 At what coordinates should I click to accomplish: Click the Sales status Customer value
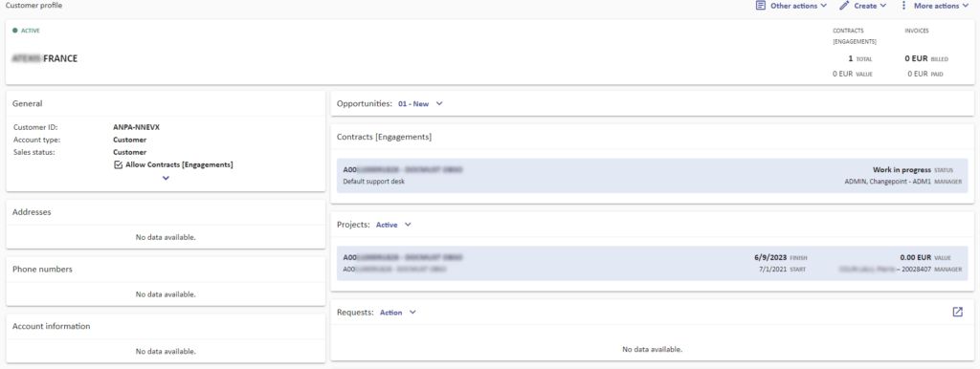129,152
